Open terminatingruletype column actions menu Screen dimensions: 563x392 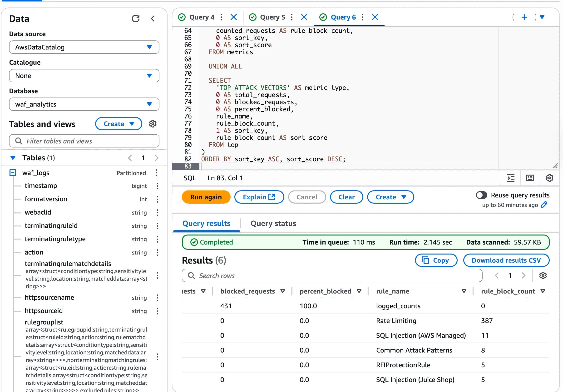(158, 239)
